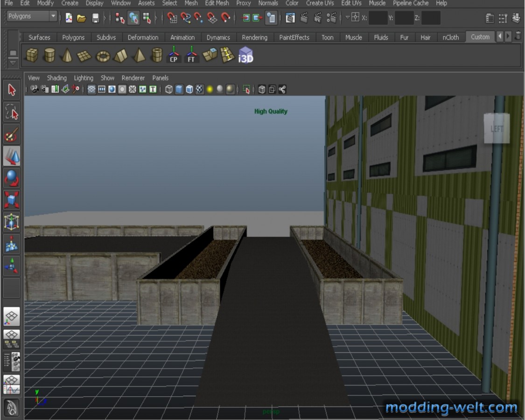Toggle viewport wireframe shading

pyautogui.click(x=169, y=90)
